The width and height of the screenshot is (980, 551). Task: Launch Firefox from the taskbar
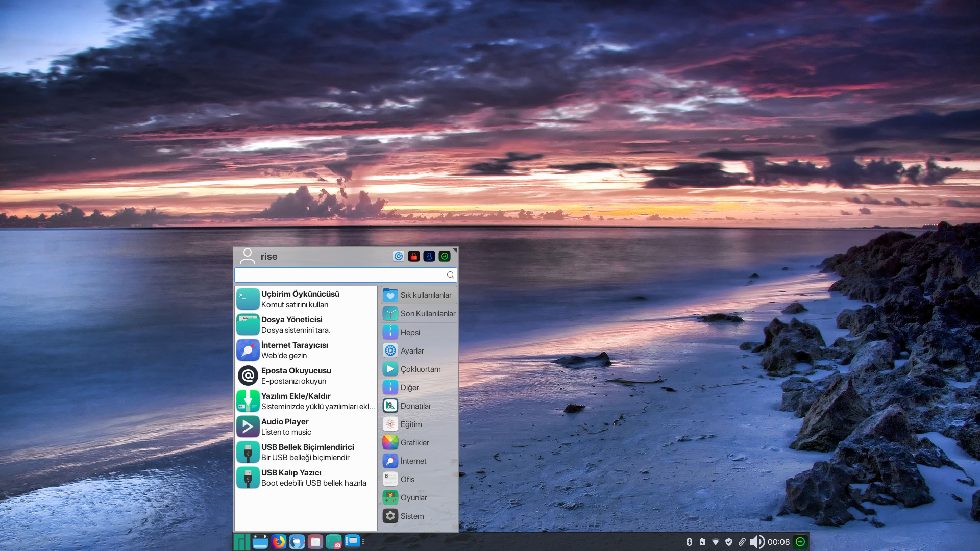[x=279, y=542]
